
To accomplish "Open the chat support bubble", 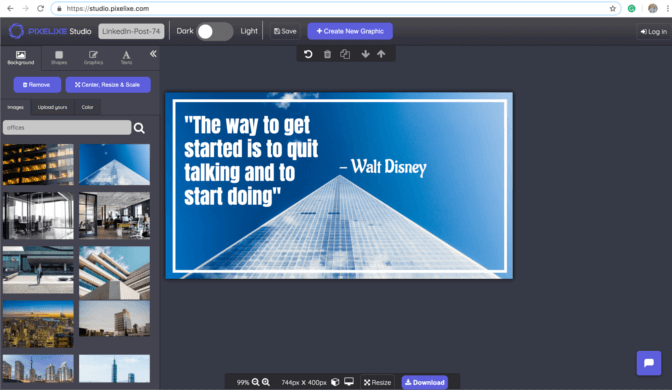I will 649,363.
